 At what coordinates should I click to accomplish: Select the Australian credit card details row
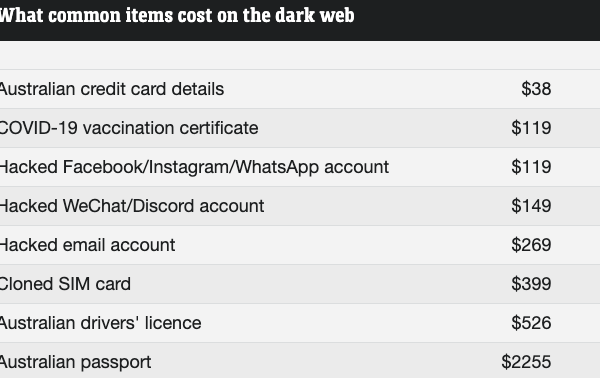coord(300,89)
